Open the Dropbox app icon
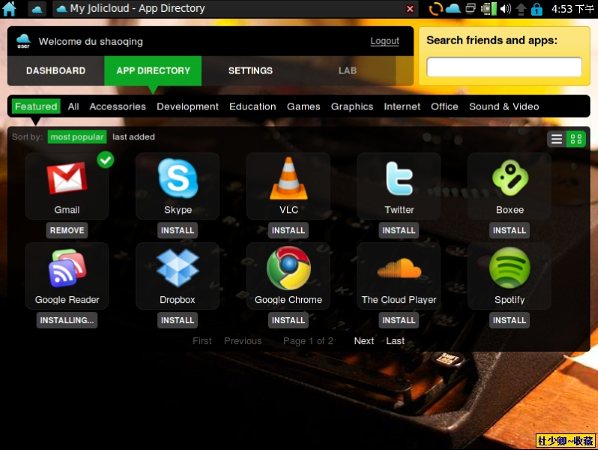Screen dimensions: 598x450 click(178, 268)
